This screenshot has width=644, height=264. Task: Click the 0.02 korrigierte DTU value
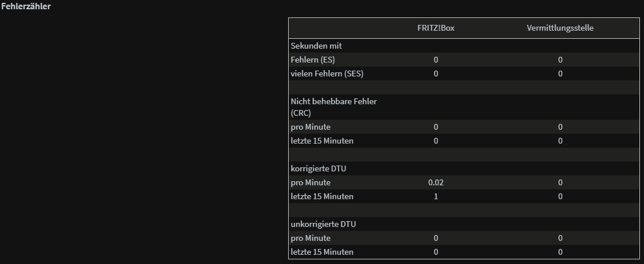point(436,182)
